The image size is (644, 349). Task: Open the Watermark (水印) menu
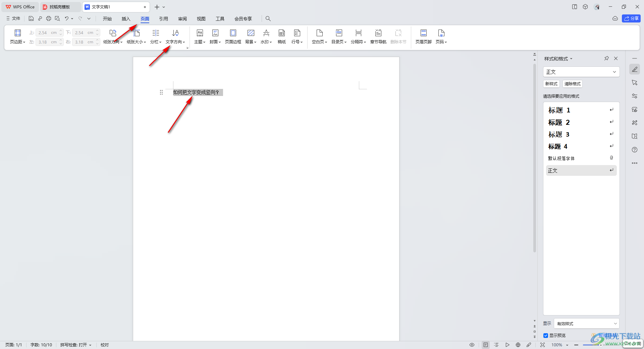pos(266,37)
